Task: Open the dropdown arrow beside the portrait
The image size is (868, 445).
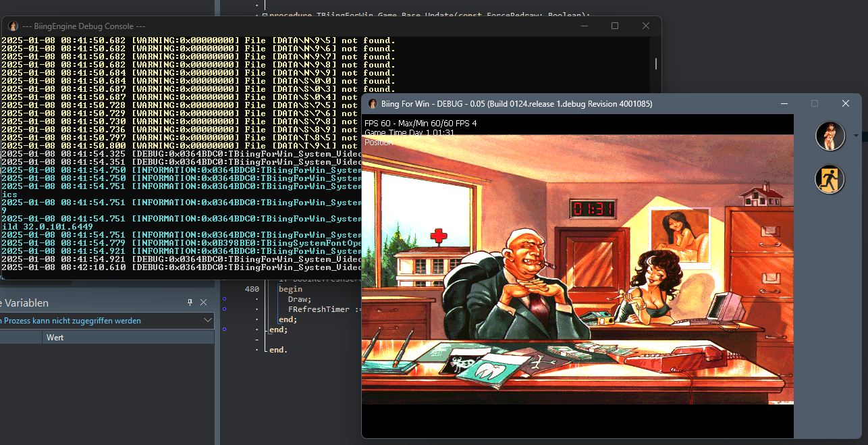Action: (x=856, y=136)
